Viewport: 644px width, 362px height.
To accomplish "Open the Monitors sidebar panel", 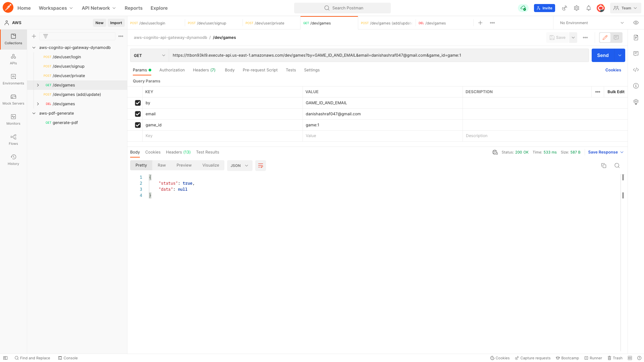I will coord(13,119).
